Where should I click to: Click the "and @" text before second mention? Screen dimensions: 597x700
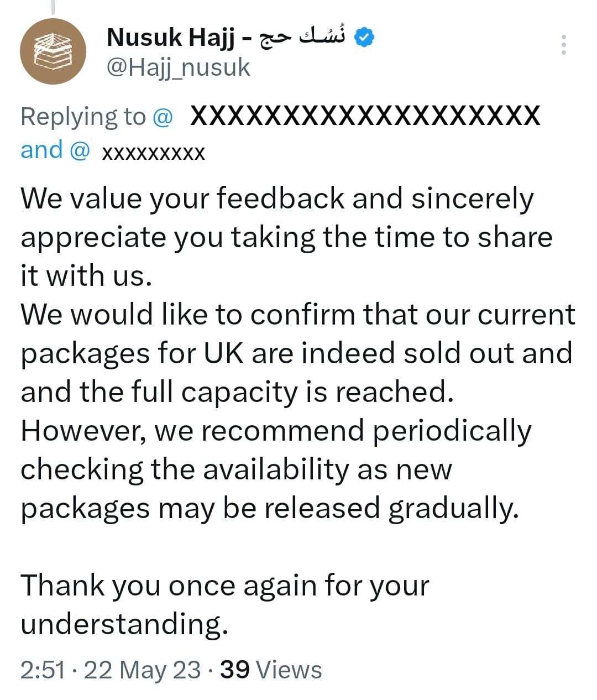[54, 150]
